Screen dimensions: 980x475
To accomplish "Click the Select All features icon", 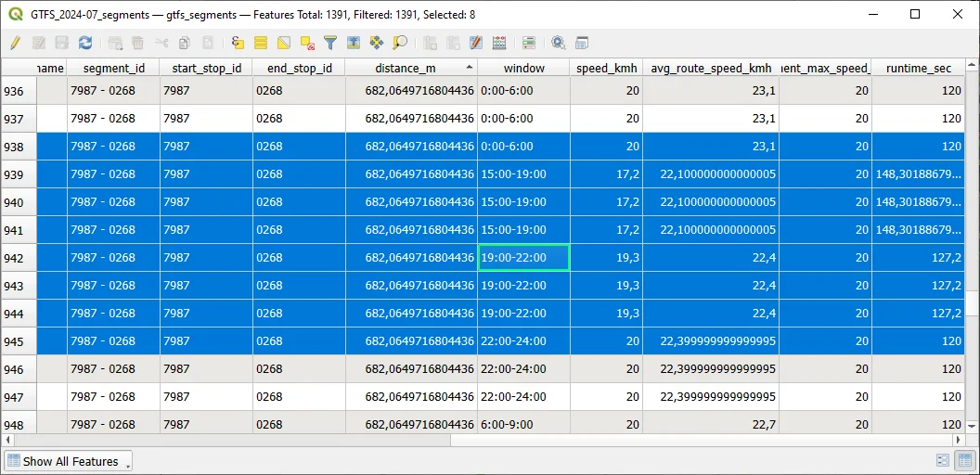I will point(261,43).
